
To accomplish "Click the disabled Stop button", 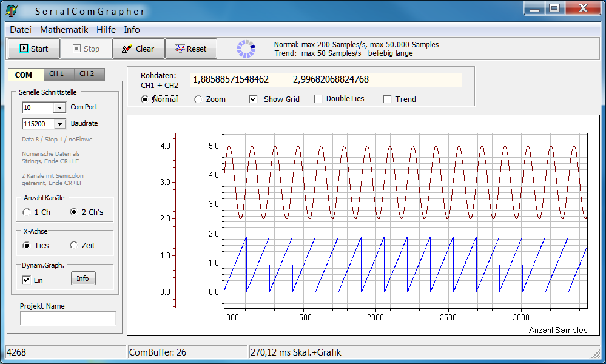I will click(x=86, y=49).
